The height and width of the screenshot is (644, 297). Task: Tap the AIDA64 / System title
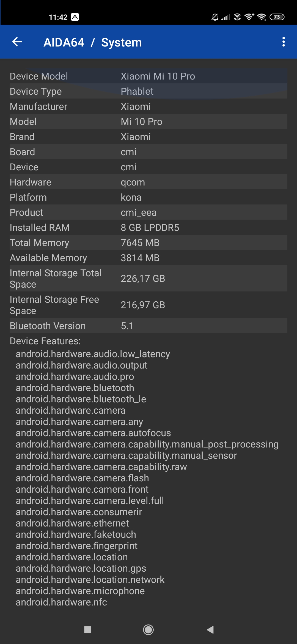pyautogui.click(x=93, y=42)
